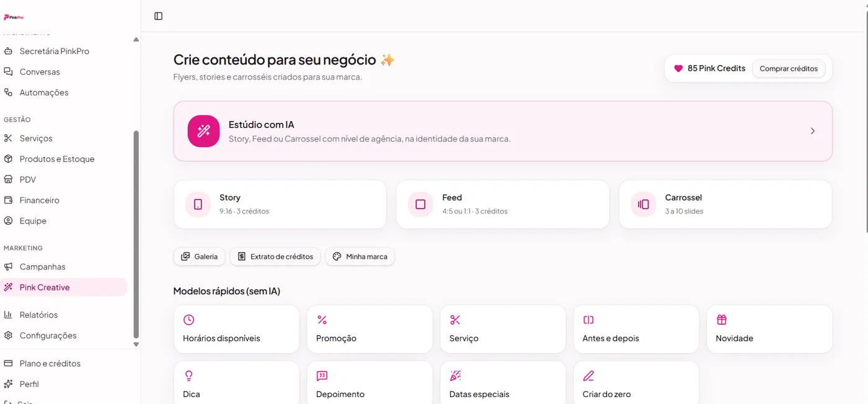Click the split icon on Antes e depois
Image resolution: width=868 pixels, height=404 pixels.
coord(588,320)
